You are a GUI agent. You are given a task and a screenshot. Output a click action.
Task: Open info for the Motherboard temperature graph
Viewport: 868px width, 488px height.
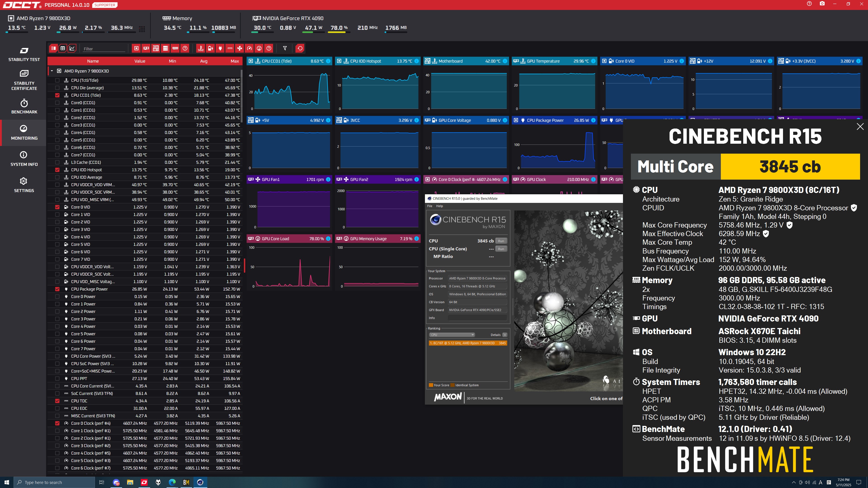coord(505,61)
